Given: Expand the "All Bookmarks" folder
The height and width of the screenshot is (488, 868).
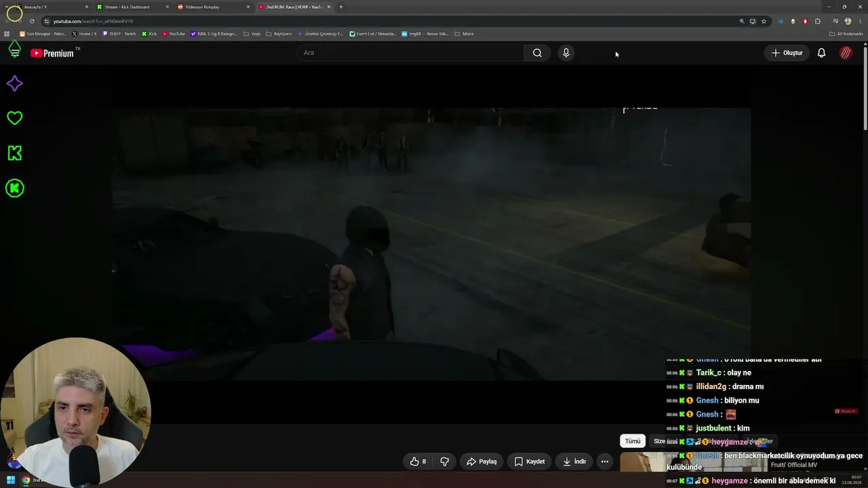Looking at the screenshot, I should click(x=846, y=34).
